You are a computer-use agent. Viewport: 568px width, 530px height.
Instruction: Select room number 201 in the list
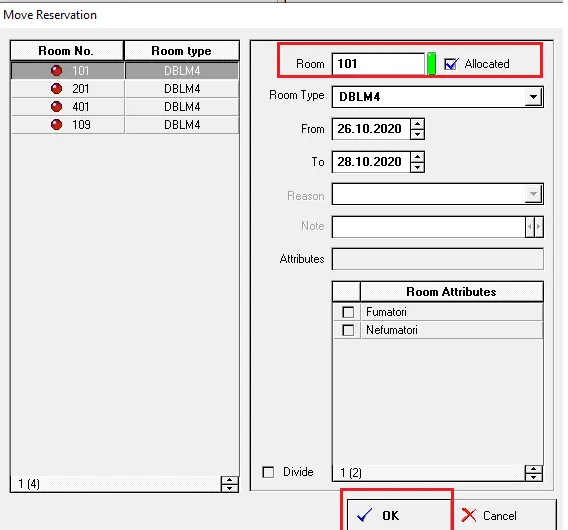pos(67,88)
